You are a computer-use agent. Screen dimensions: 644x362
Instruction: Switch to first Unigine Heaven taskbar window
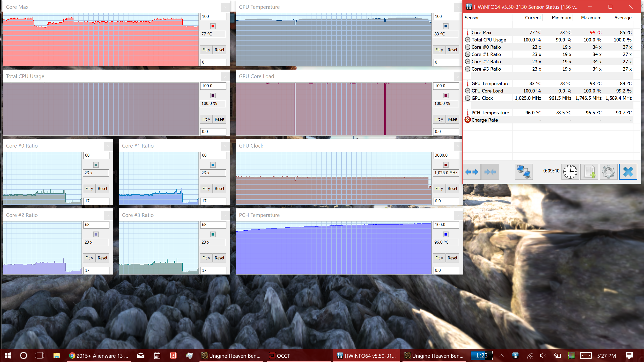coord(231,355)
